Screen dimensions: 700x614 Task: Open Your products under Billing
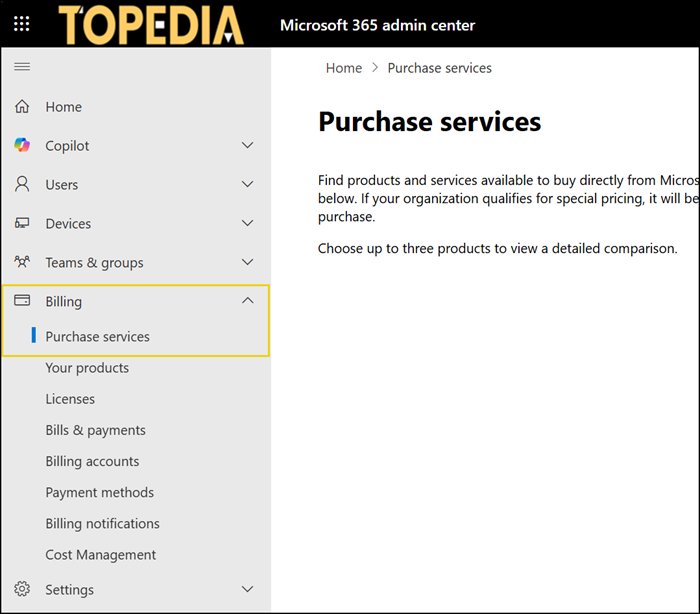click(87, 368)
